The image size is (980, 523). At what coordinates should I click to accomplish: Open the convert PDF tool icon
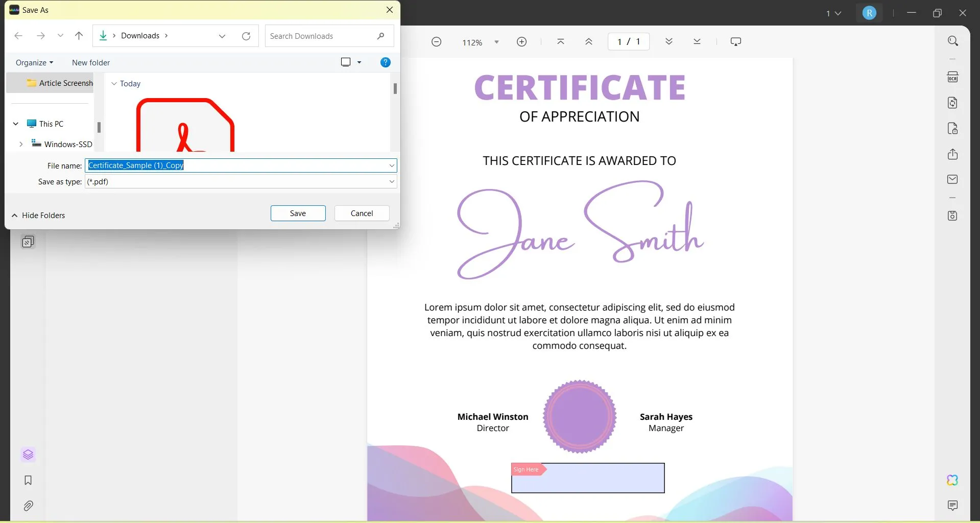pos(952,103)
